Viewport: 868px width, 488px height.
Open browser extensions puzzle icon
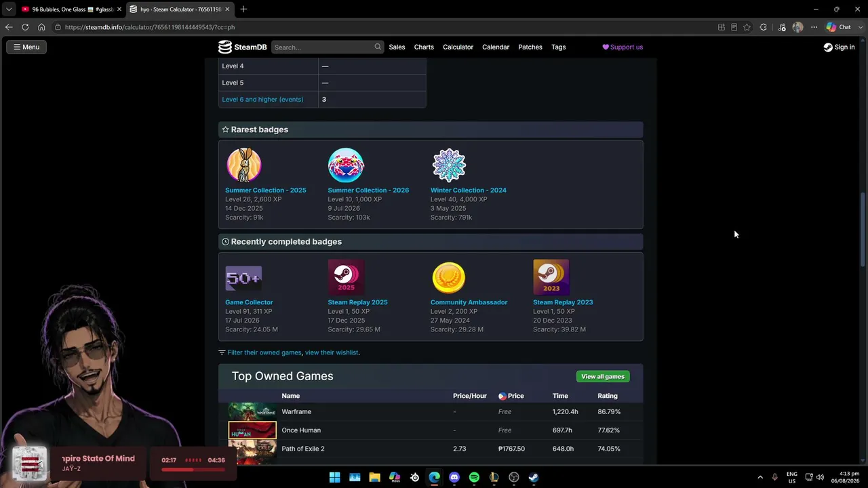[764, 27]
